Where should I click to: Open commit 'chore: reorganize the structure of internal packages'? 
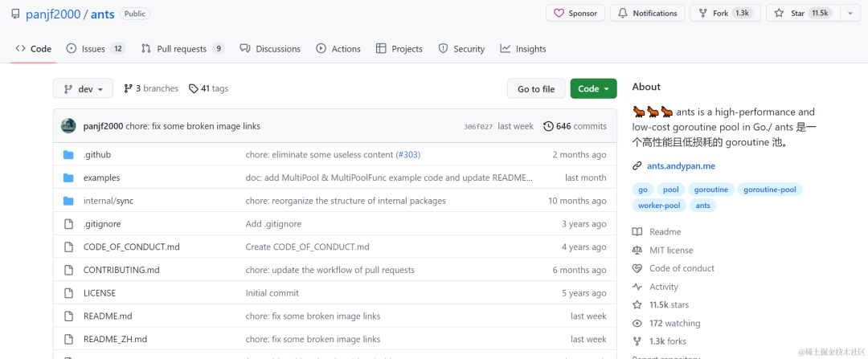pos(346,201)
